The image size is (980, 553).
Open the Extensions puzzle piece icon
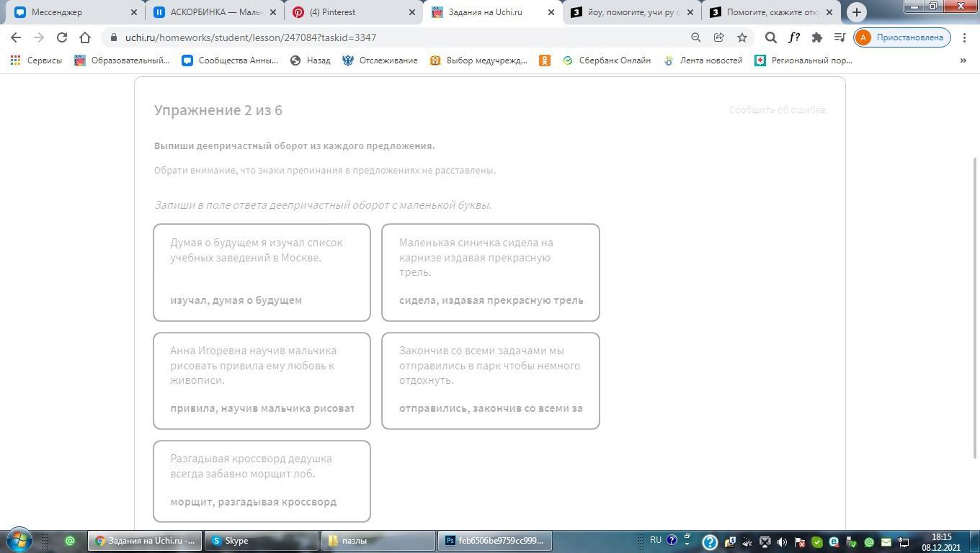[816, 37]
